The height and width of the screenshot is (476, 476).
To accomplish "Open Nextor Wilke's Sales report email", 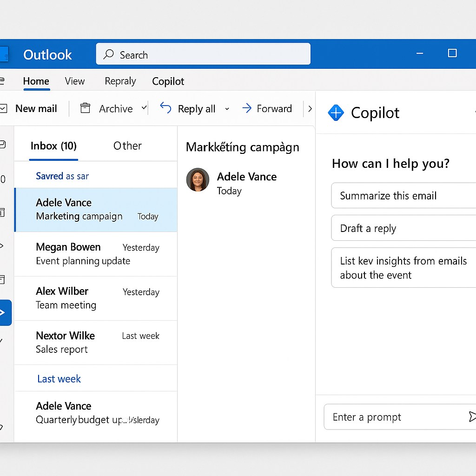I will click(96, 343).
